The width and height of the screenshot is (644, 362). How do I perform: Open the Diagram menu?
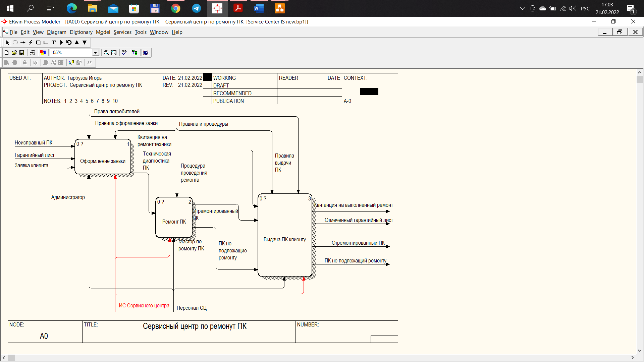[x=57, y=32]
